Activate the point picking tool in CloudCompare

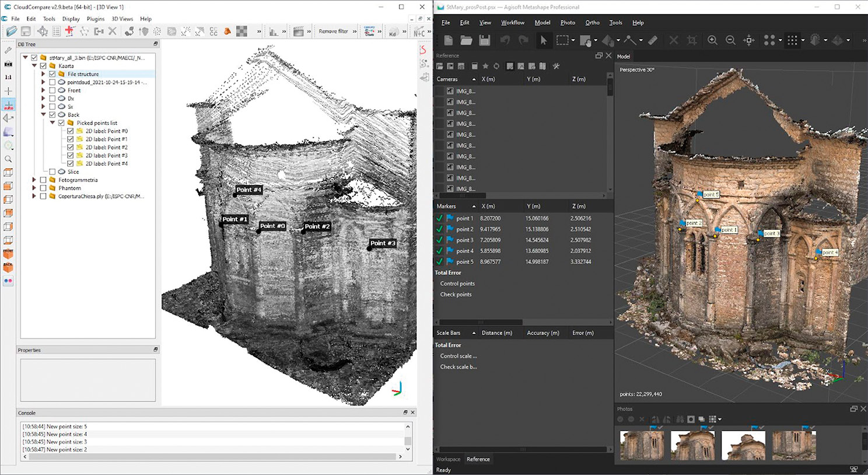pyautogui.click(x=43, y=32)
